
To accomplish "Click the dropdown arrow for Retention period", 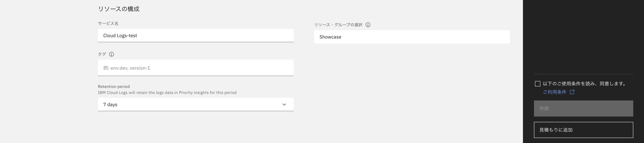I will click(x=284, y=104).
